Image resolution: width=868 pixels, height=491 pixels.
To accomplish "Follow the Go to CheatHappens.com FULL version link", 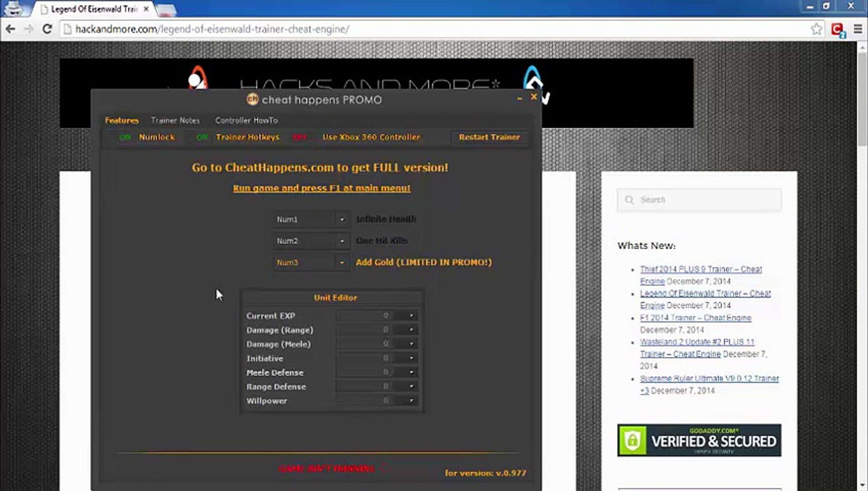I will [320, 168].
